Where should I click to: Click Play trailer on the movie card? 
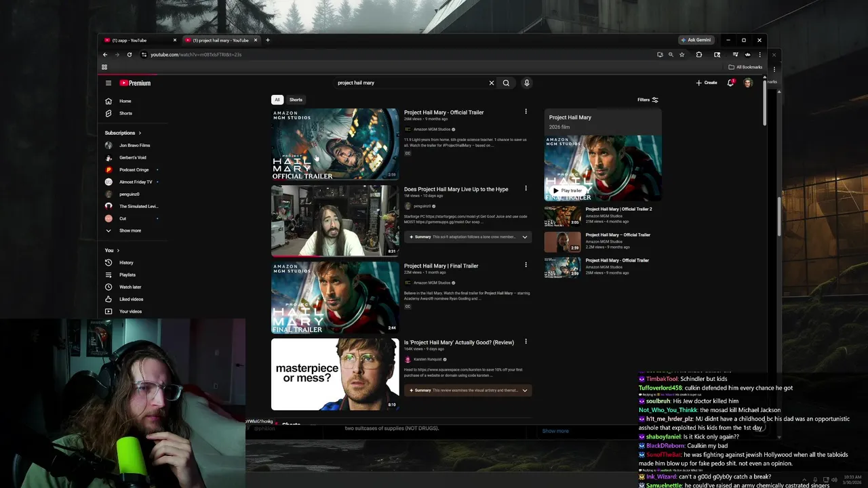click(x=568, y=190)
